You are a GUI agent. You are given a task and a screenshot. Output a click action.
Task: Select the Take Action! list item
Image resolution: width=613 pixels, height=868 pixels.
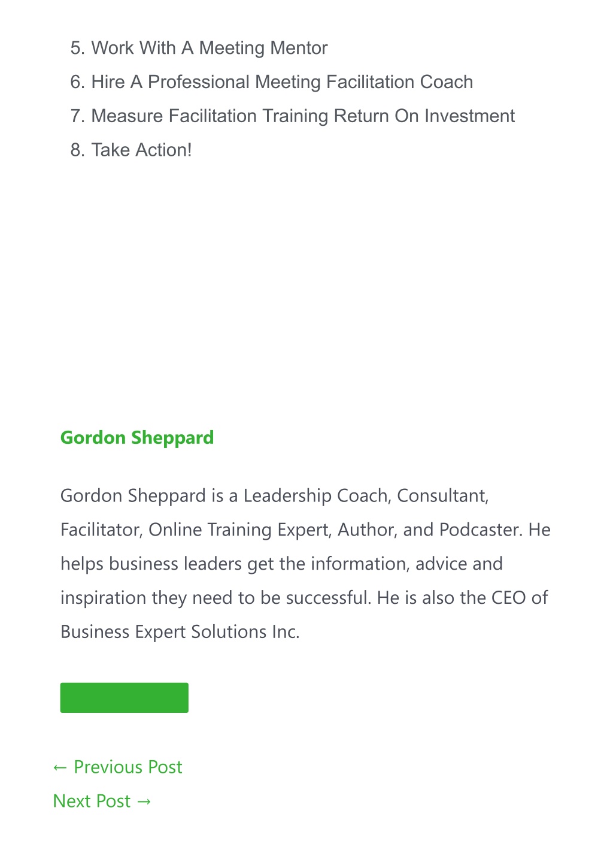coord(141,150)
